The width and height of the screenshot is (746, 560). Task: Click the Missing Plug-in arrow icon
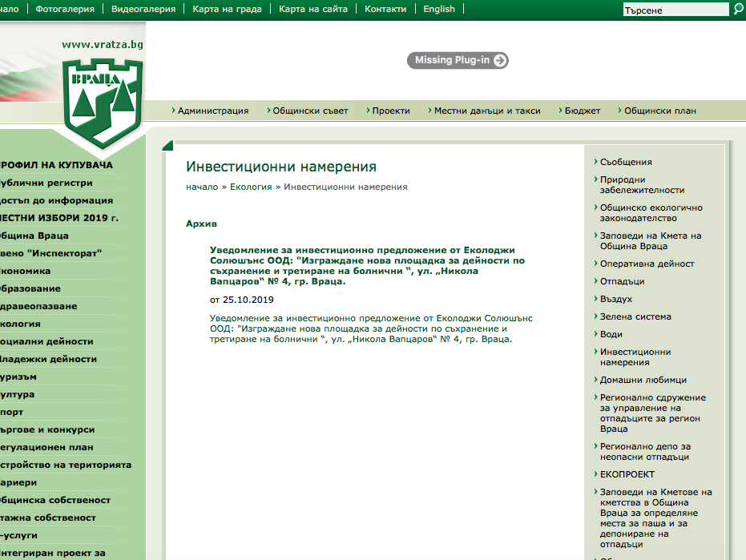499,60
